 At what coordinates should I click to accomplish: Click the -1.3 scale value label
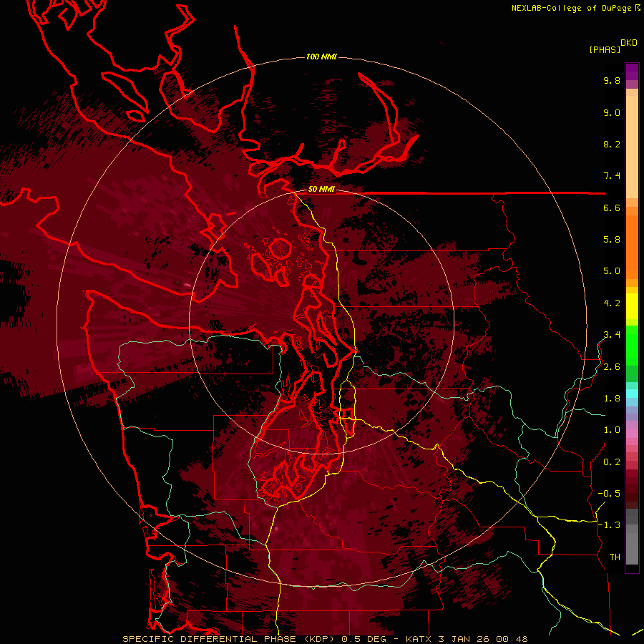click(x=609, y=525)
